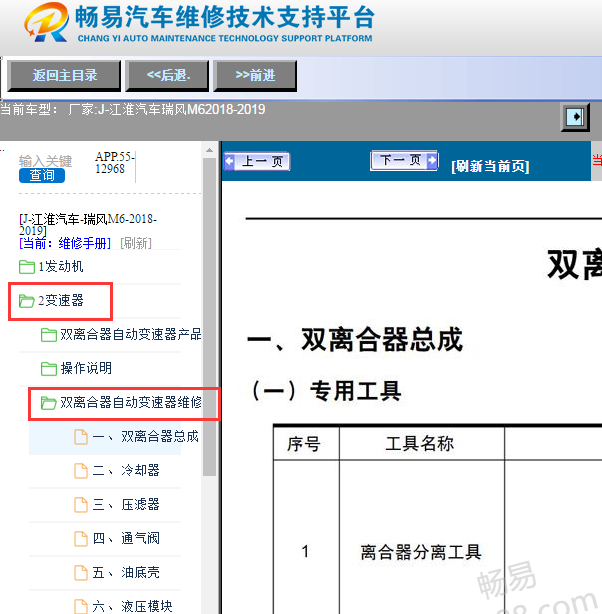602x614 pixels.
Task: Select 一、双离合器总成 page
Action: pos(146,437)
